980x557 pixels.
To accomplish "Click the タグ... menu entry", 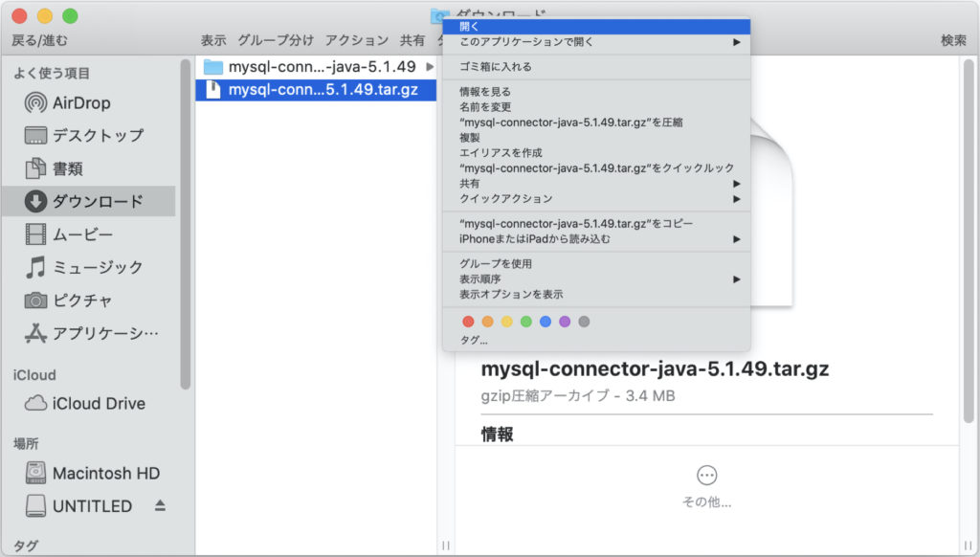I will [x=596, y=340].
